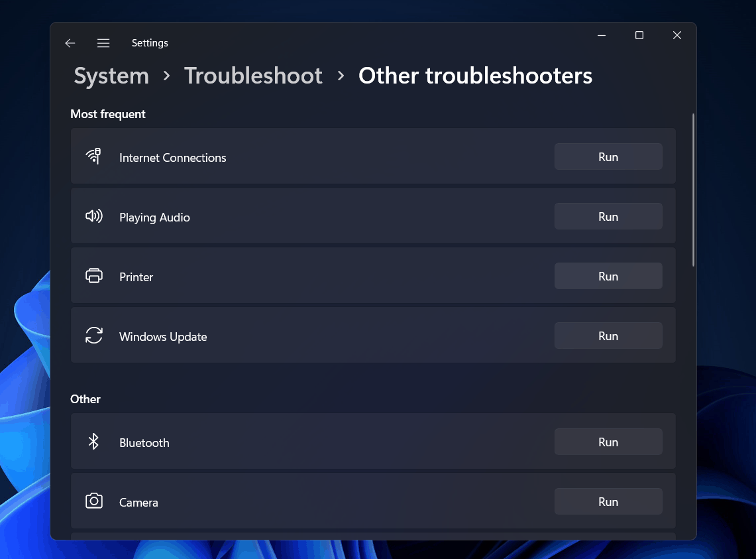Select the Bluetooth row label

tap(144, 443)
